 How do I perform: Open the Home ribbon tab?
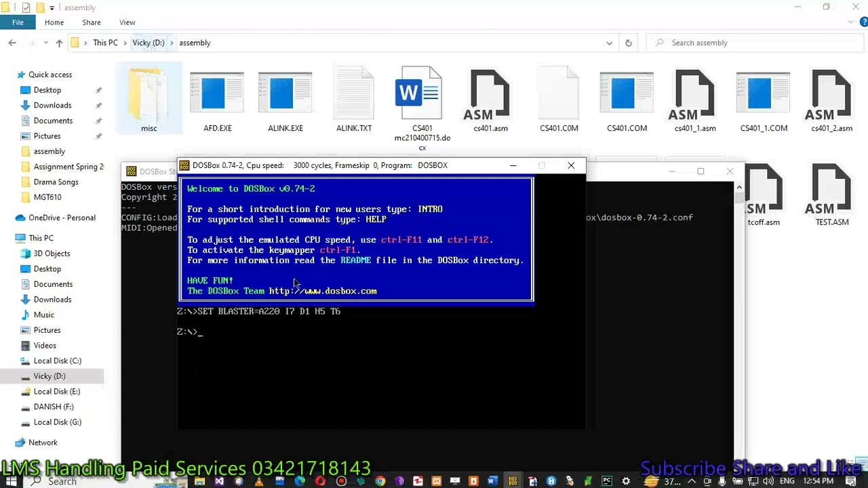click(x=54, y=22)
